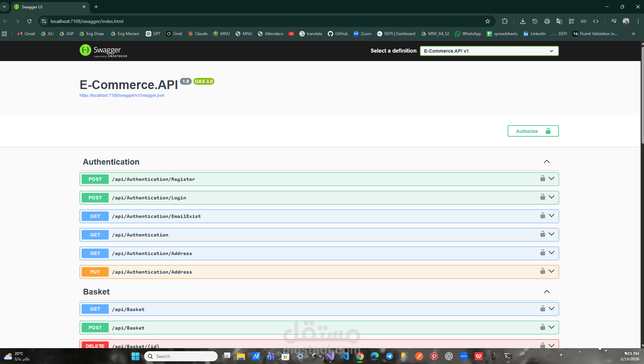Launch Visual Studio Code from the taskbar
This screenshot has height=364, width=644.
tap(345, 356)
